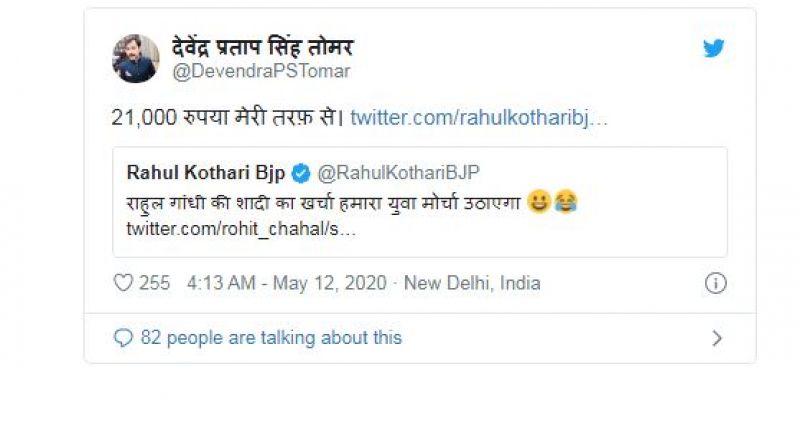Click the 255 likes count
Image resolution: width=800 pixels, height=430 pixels.
(x=154, y=283)
